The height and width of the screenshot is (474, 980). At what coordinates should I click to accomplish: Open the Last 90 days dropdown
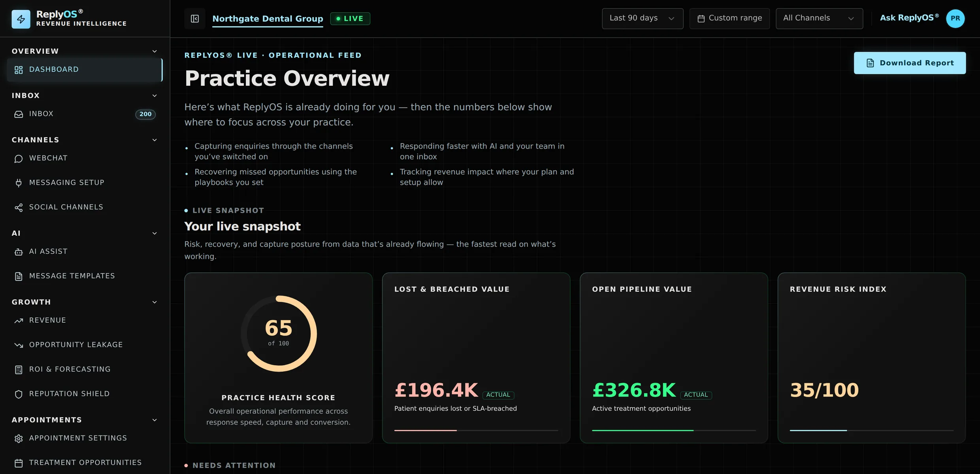click(643, 19)
